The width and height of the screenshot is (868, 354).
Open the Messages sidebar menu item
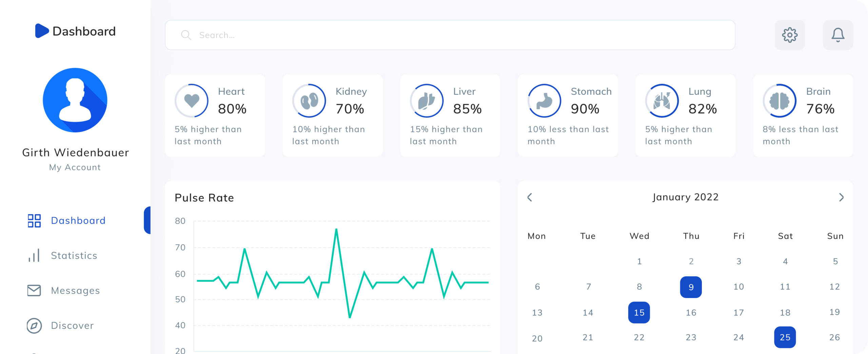click(x=75, y=291)
